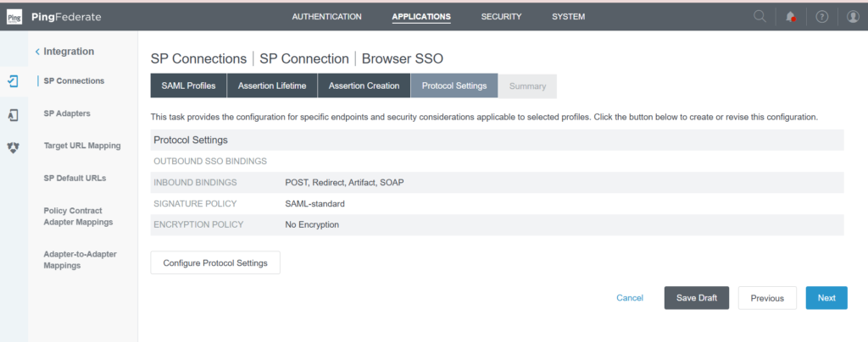868x342 pixels.
Task: Open the SYSTEM menu
Action: click(x=568, y=17)
